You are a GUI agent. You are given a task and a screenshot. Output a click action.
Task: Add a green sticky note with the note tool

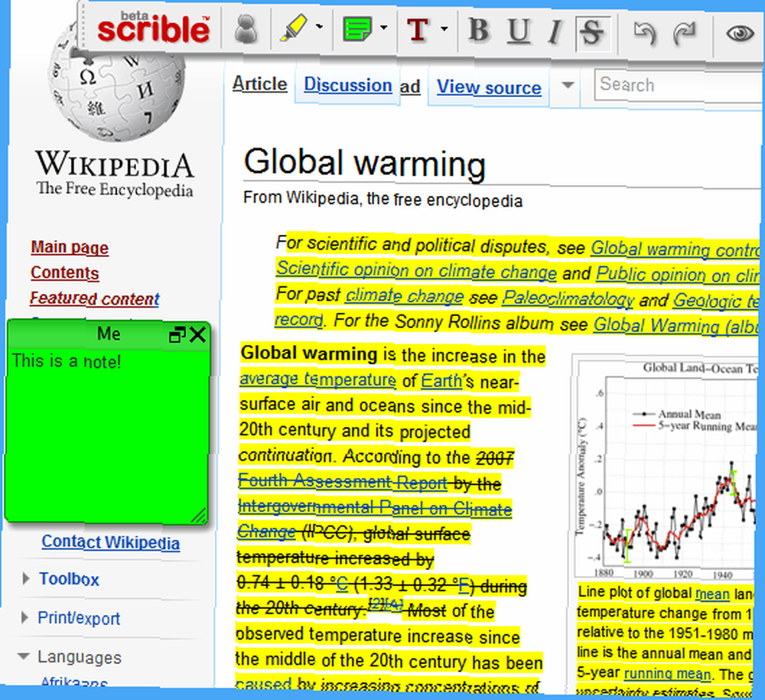[357, 29]
